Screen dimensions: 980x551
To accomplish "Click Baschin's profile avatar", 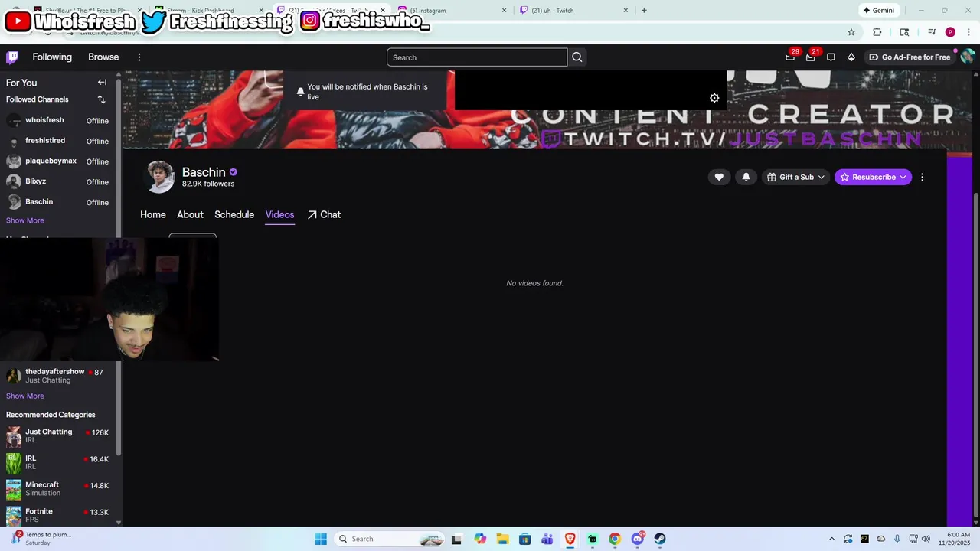I will click(160, 177).
